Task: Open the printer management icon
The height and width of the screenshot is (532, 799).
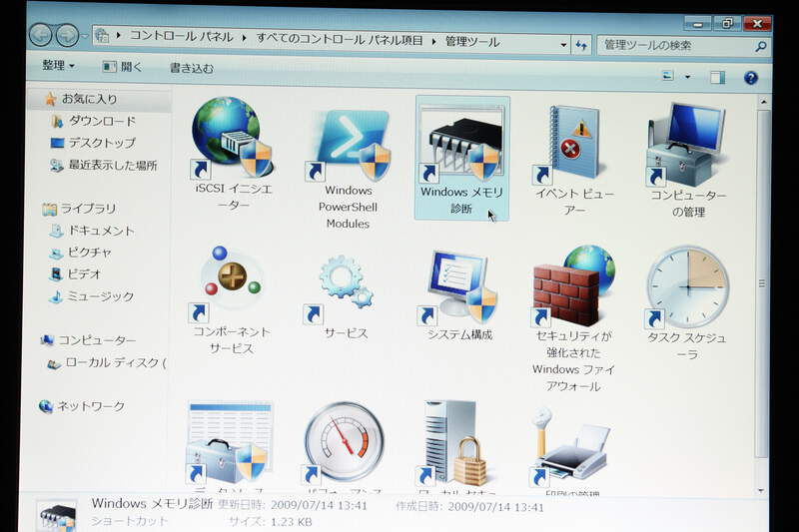Action: (569, 446)
